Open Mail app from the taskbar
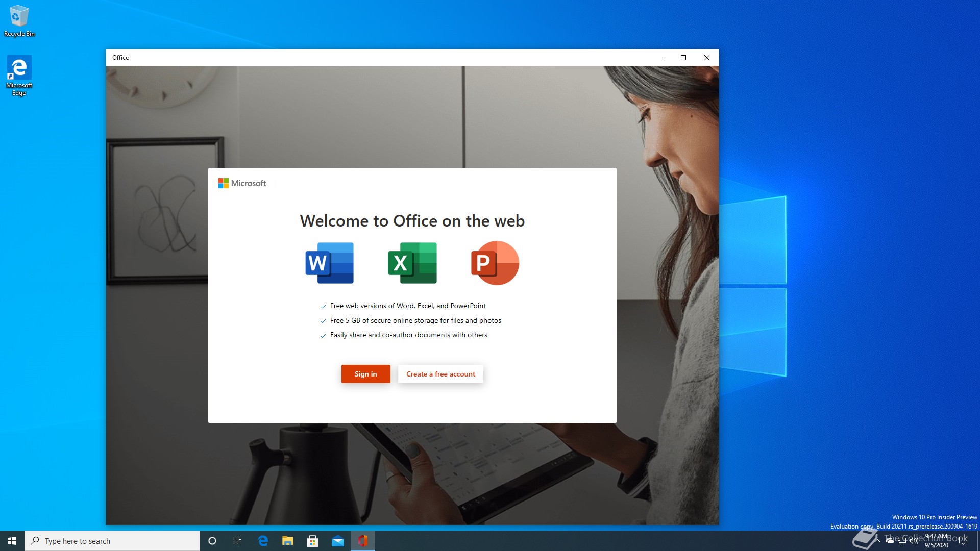Image resolution: width=980 pixels, height=551 pixels. click(x=338, y=541)
